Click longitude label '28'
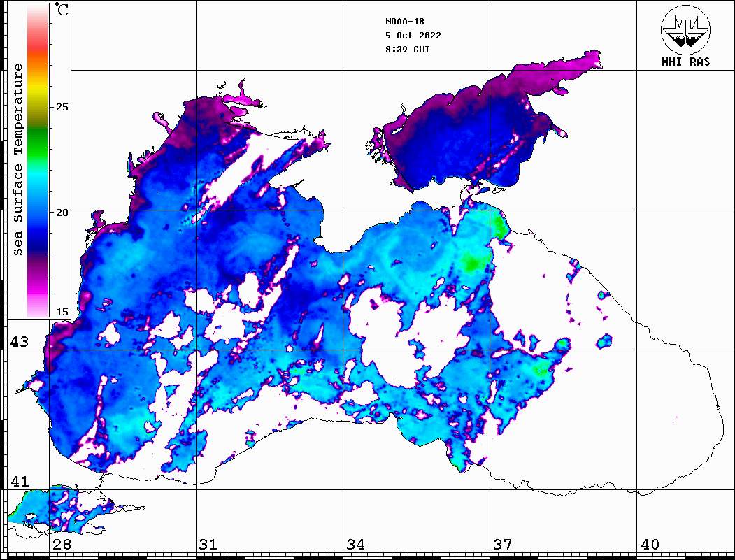 62,545
